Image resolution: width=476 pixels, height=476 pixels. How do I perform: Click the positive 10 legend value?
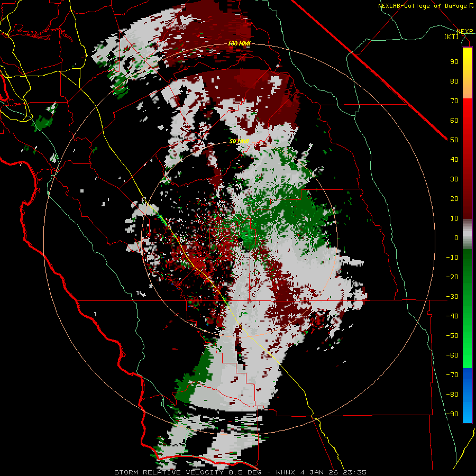pos(454,218)
